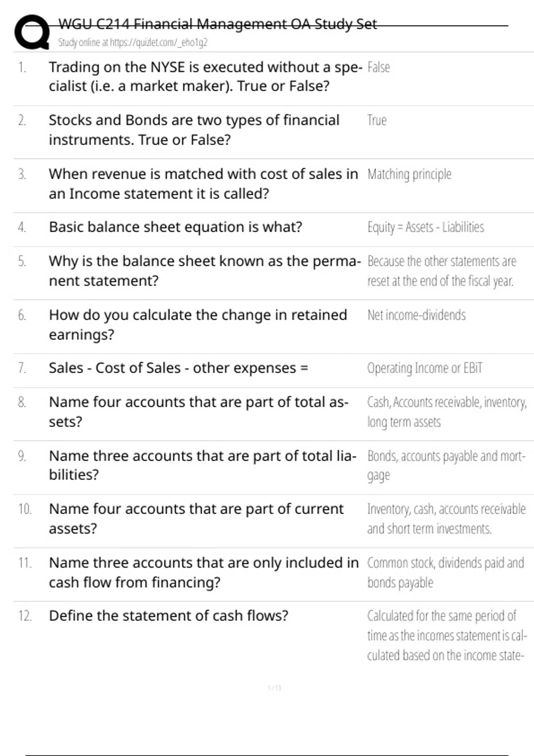
Task: Click the 'Bonds, accounts payable and mortgage' answer
Action: click(x=446, y=466)
